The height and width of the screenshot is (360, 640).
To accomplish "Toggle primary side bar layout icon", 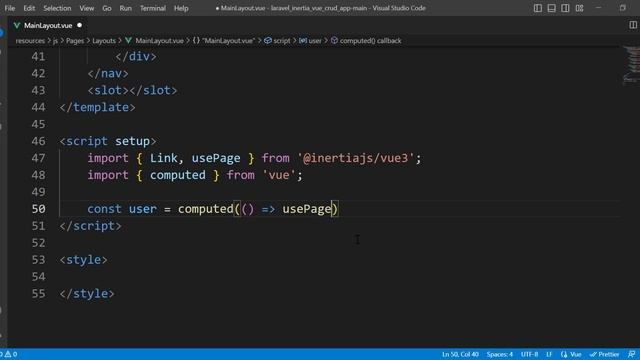I will [x=538, y=8].
